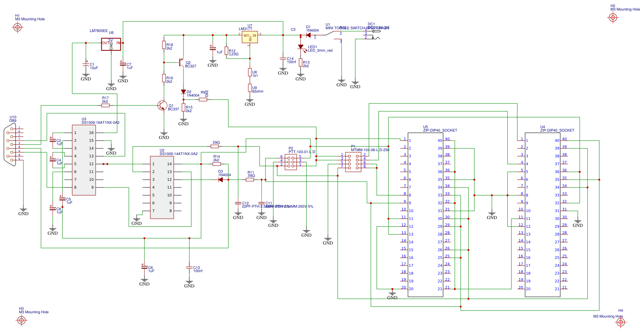
Task: Click the 'ZIP-DIP40_SOCKET' label of U4
Action: click(557, 130)
